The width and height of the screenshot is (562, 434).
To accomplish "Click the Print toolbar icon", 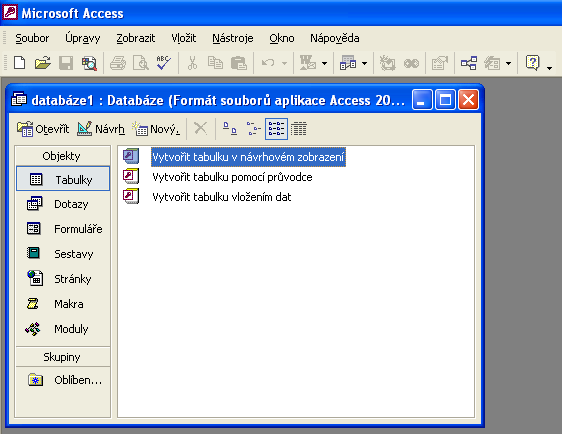I will (x=118, y=63).
